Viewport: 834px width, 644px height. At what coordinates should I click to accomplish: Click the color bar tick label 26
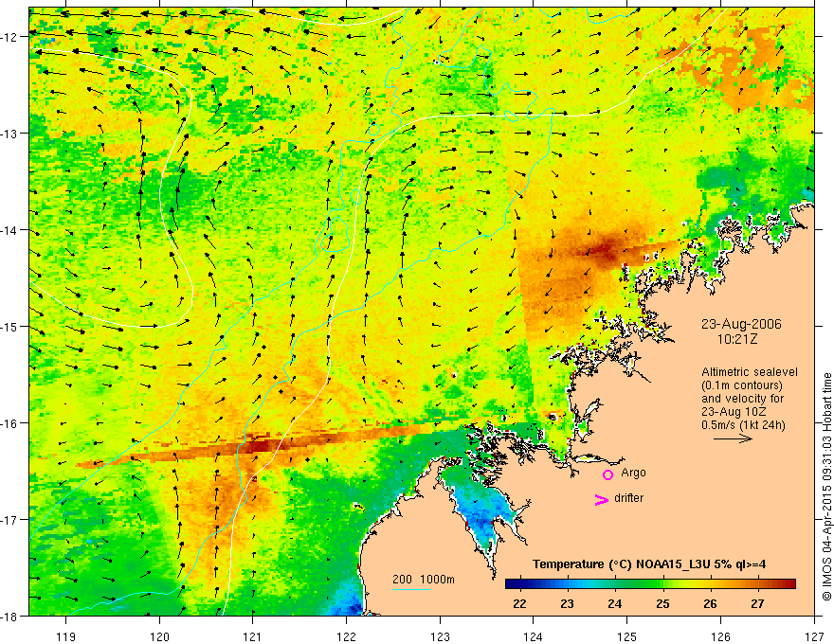(710, 604)
